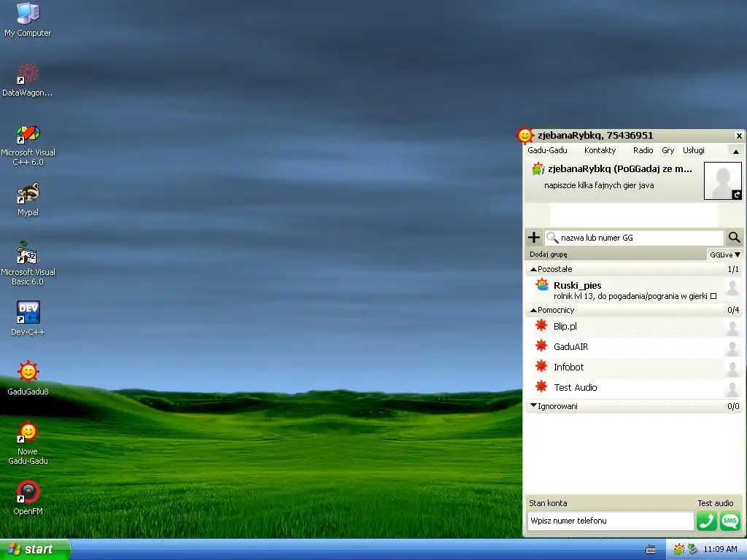Collapse the Pozostałe contact group
This screenshot has width=747, height=560.
click(533, 270)
